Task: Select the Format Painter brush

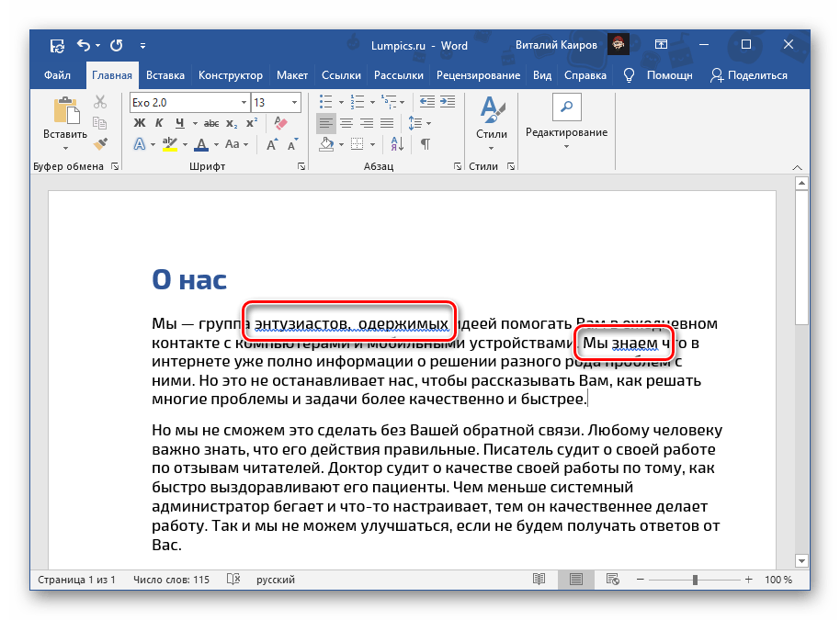Action: click(100, 143)
